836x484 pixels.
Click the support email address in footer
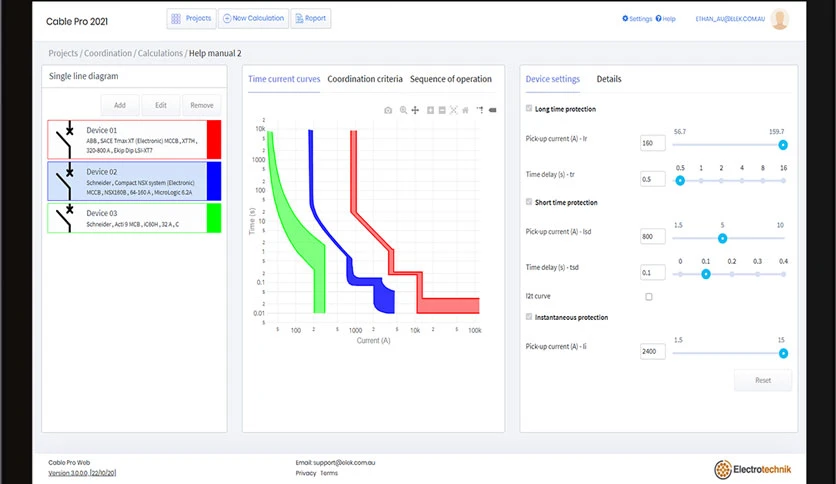click(344, 463)
